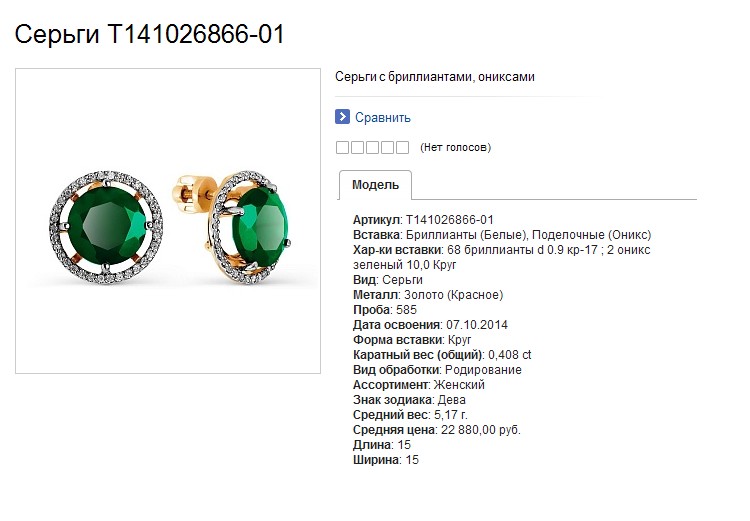Click the Металл: Золото (Красное) line
Image resolution: width=750 pixels, height=521 pixels.
point(428,295)
